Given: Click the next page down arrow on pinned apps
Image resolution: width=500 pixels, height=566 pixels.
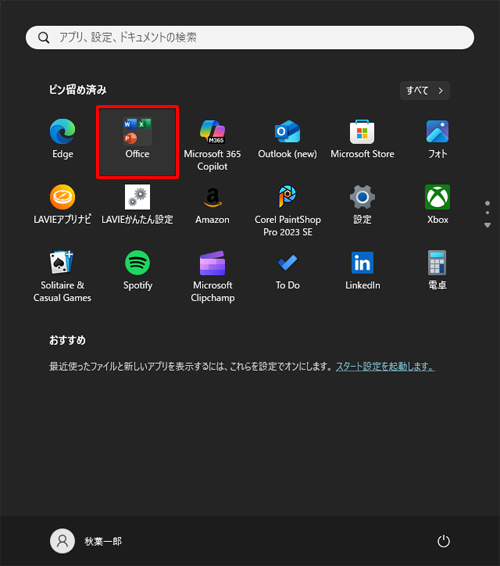Looking at the screenshot, I should [487, 225].
